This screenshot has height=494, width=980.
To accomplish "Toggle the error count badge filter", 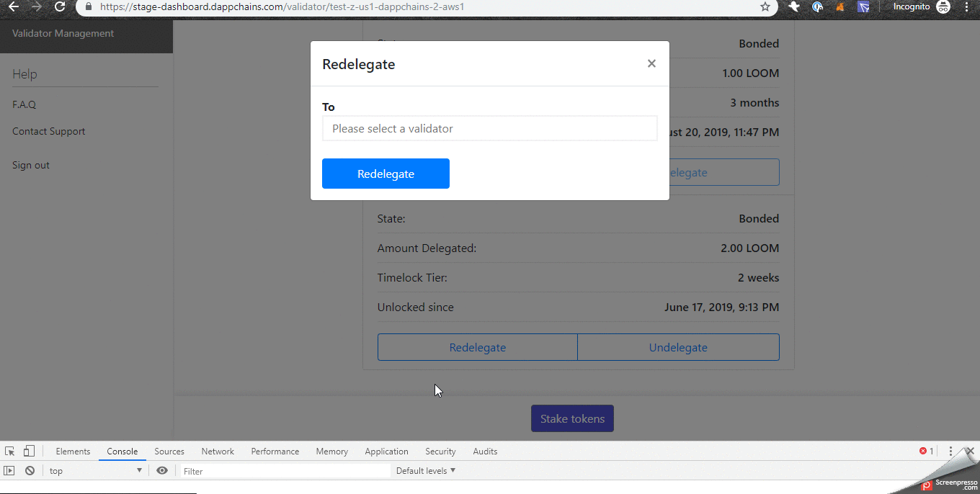I will click(925, 450).
